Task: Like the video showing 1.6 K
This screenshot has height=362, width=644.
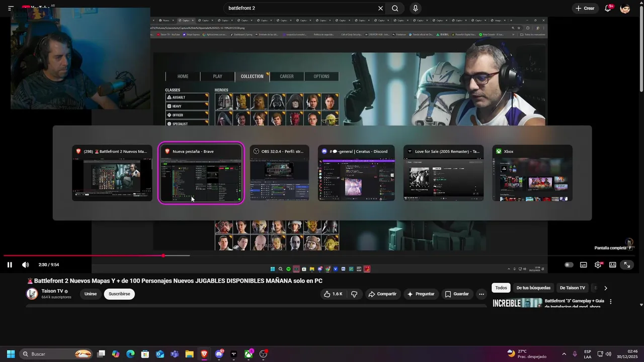Action: [x=333, y=294]
